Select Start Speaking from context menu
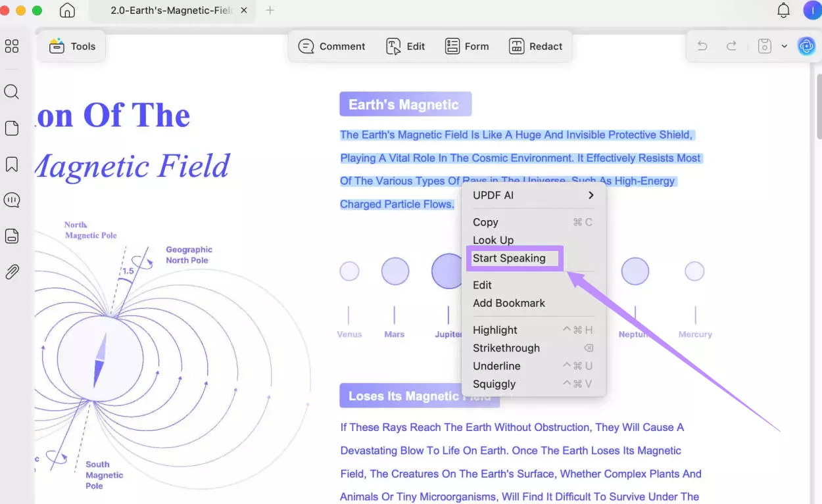 coord(509,258)
